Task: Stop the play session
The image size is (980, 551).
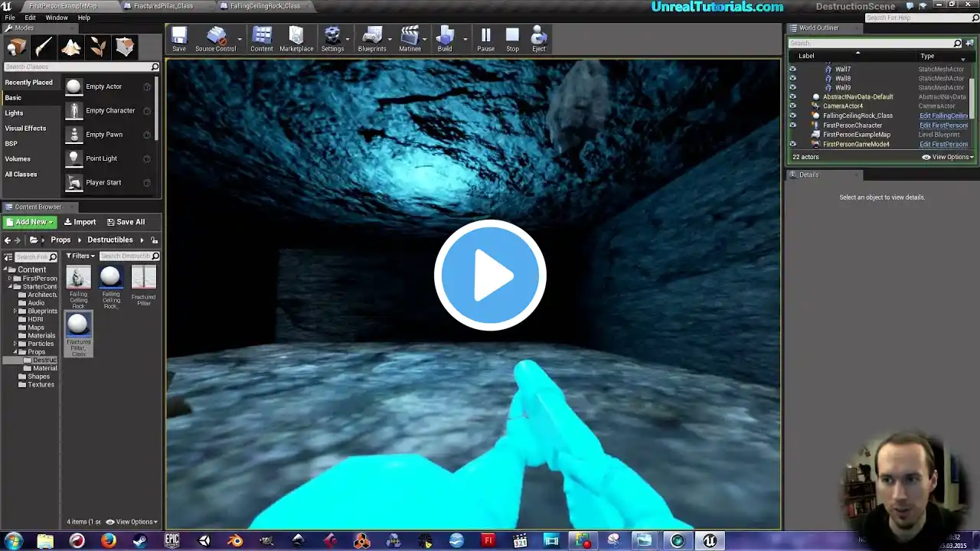Action: click(x=512, y=39)
